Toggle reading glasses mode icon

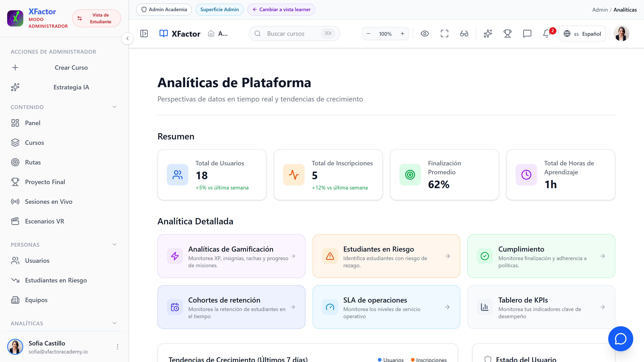pyautogui.click(x=464, y=34)
